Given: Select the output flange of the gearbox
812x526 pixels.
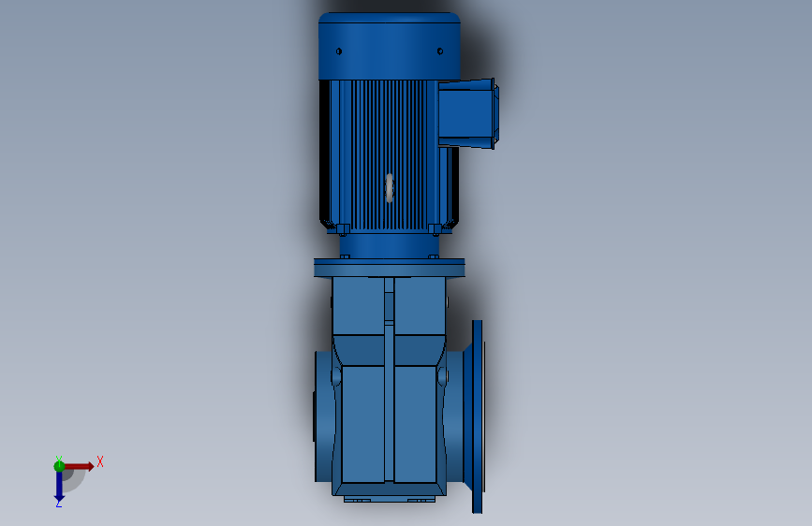Looking at the screenshot, I should pos(478,416).
